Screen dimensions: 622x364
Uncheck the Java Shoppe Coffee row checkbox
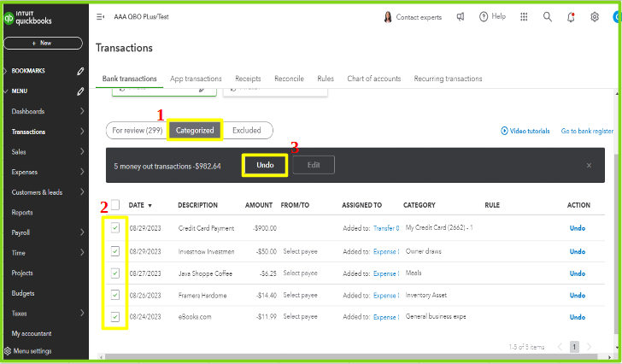click(x=115, y=273)
